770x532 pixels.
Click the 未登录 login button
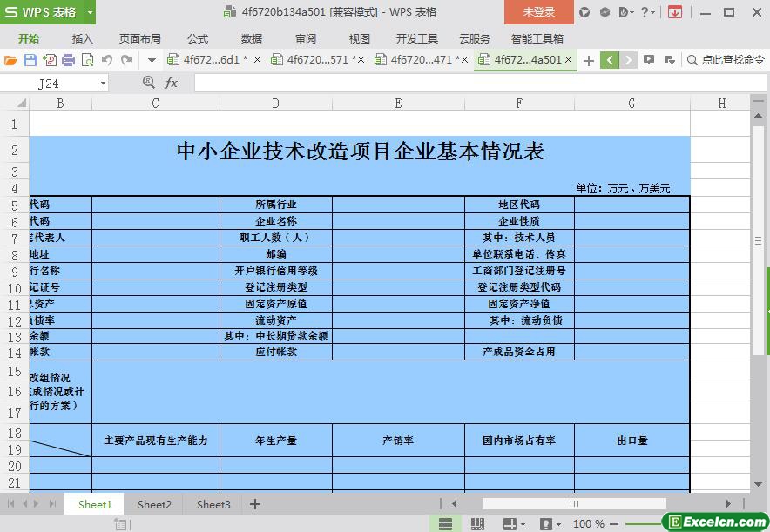538,12
